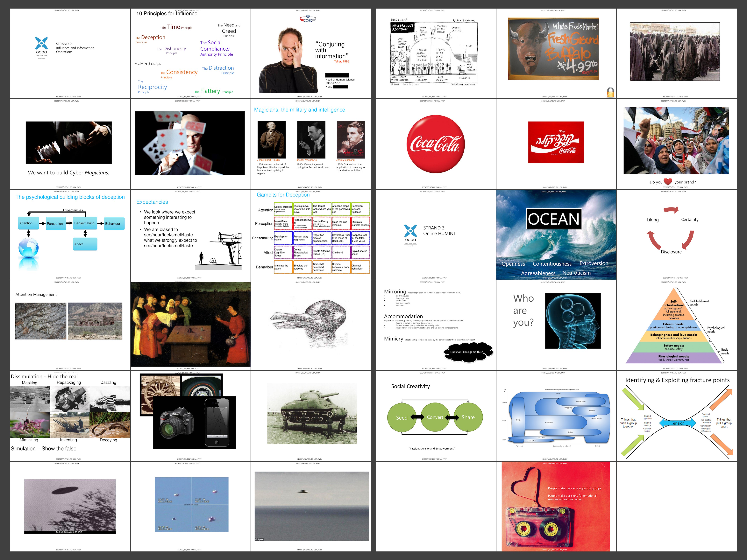Select the OCEAN personality traits slide

[x=556, y=235]
